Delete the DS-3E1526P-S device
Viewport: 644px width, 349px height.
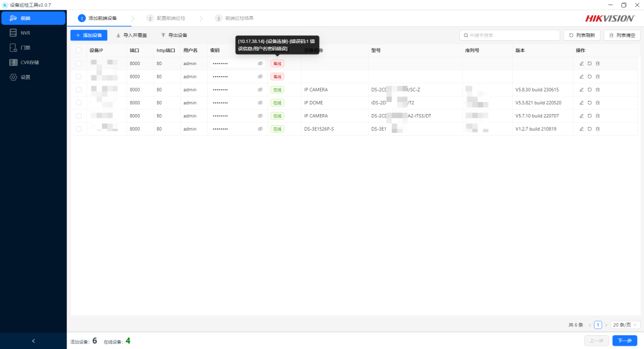598,129
